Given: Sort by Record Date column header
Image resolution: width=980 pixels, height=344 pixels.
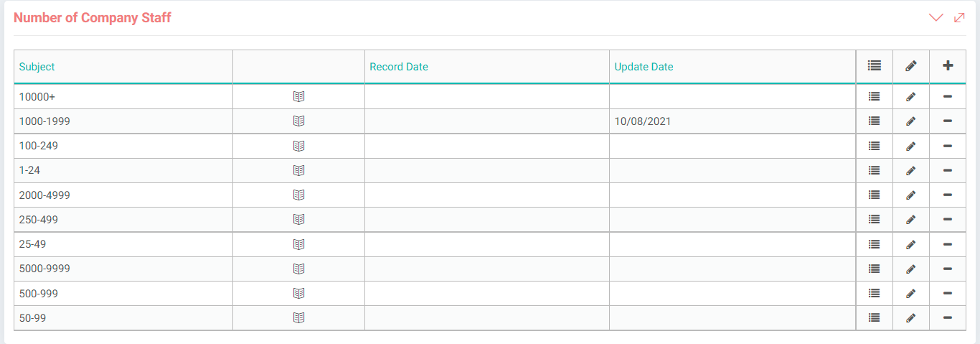Looking at the screenshot, I should click(399, 67).
